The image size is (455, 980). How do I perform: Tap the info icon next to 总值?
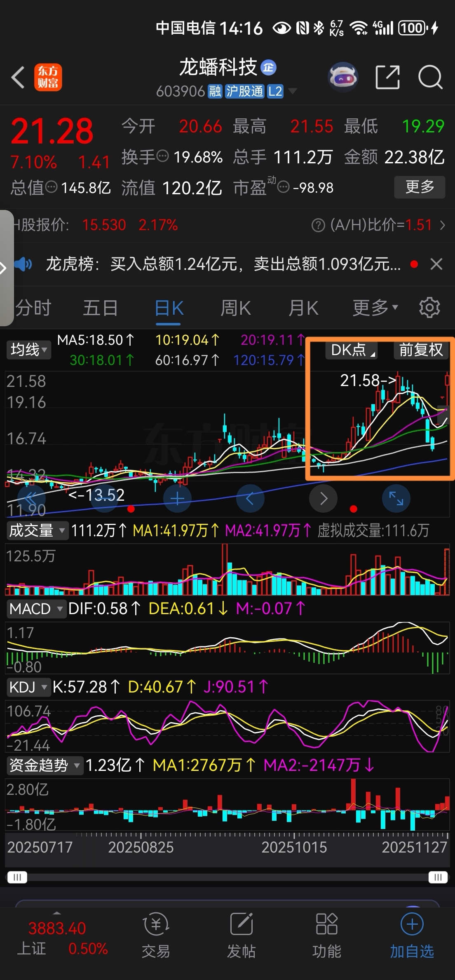coord(51,187)
